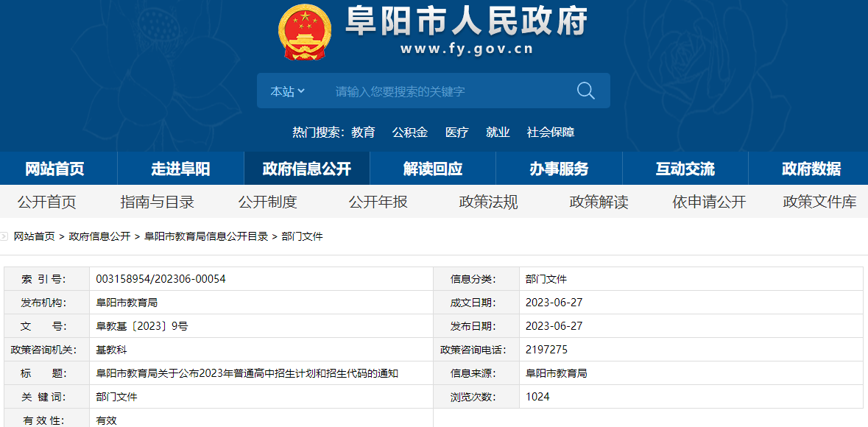Click the breadcrumb home icon

(x=5, y=236)
